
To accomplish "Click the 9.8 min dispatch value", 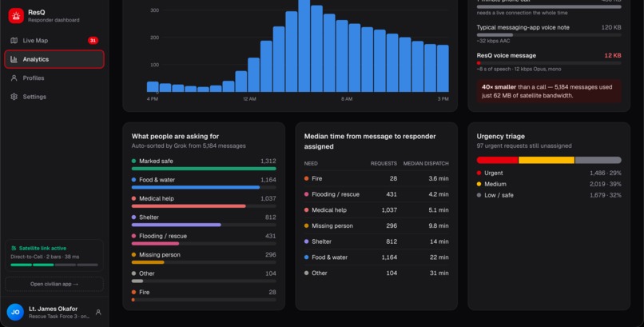I will 439,226.
